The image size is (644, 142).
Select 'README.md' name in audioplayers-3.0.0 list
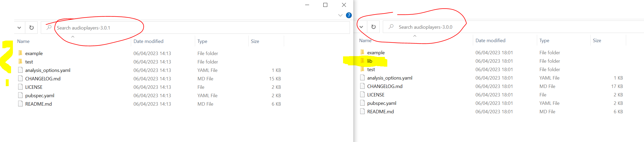(380, 112)
